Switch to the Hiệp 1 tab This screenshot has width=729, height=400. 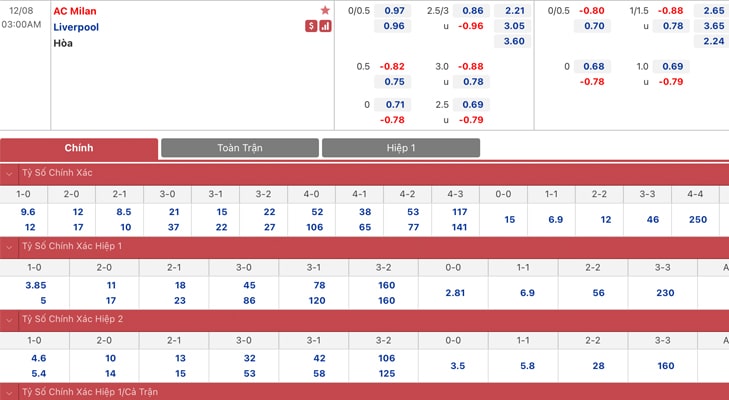coord(401,148)
